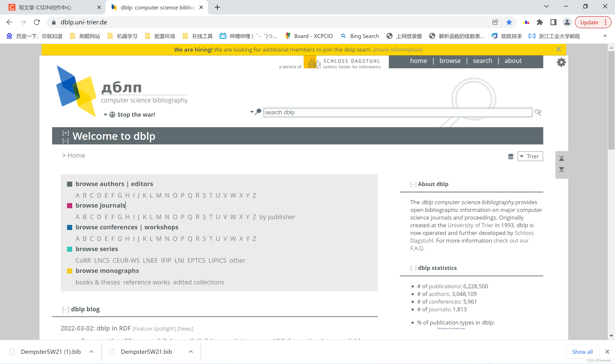Click the by publisher journals link
Screen dimensions: 615x364
(277, 217)
